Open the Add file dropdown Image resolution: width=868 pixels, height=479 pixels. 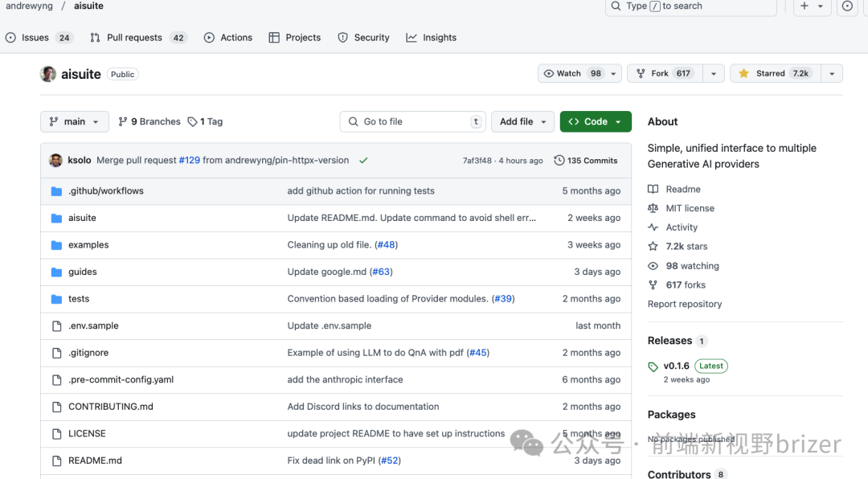coord(522,121)
